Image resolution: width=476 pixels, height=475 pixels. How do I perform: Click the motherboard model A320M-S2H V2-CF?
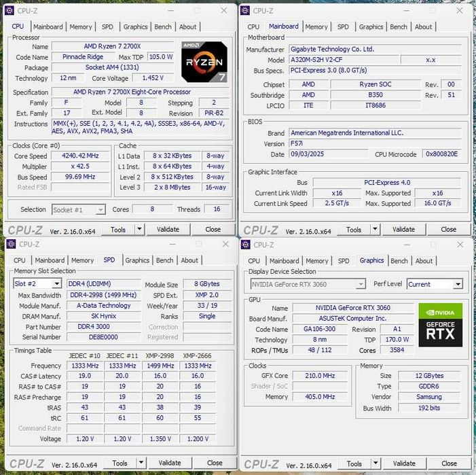coord(344,60)
